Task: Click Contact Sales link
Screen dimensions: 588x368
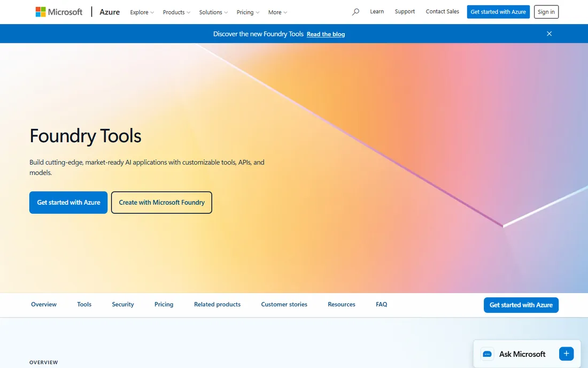Action: (x=442, y=12)
